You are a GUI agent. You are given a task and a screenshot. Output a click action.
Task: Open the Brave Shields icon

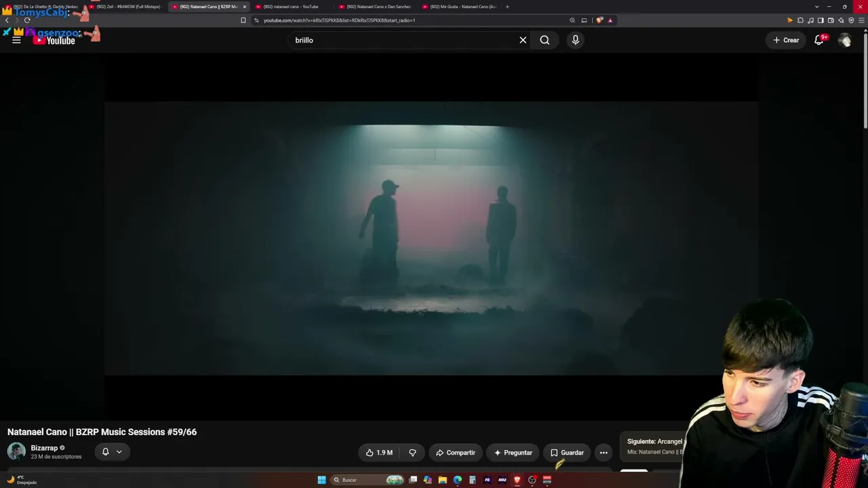point(599,20)
